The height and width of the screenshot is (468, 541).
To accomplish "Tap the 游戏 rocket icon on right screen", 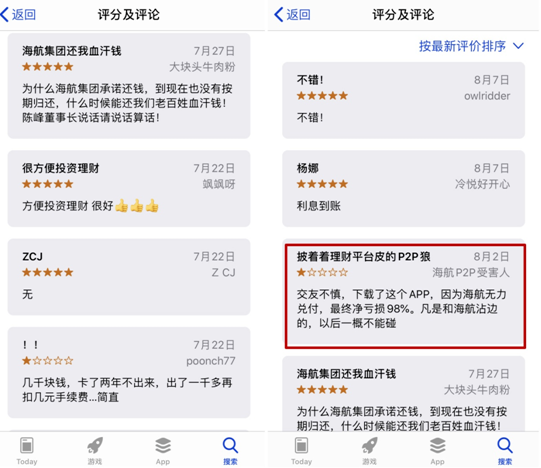I will [370, 445].
